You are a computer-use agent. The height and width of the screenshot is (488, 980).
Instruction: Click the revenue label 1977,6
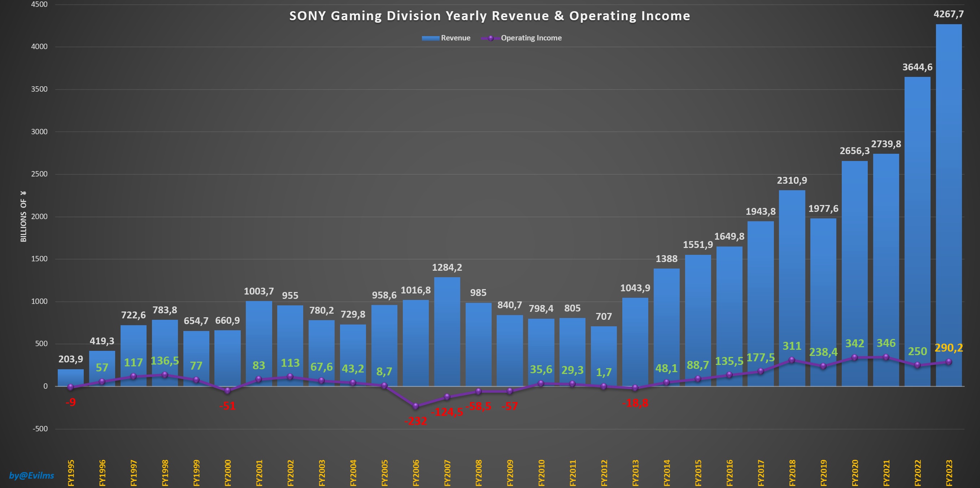click(x=823, y=208)
